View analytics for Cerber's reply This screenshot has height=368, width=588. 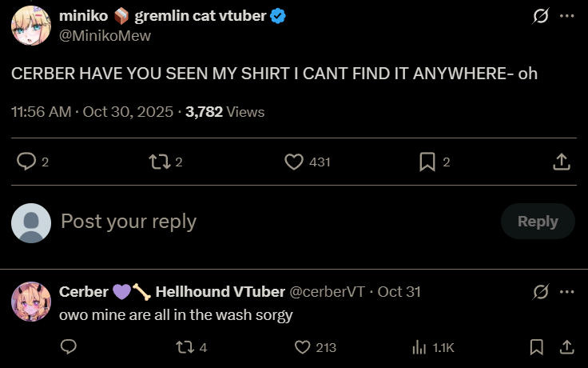[x=419, y=347]
